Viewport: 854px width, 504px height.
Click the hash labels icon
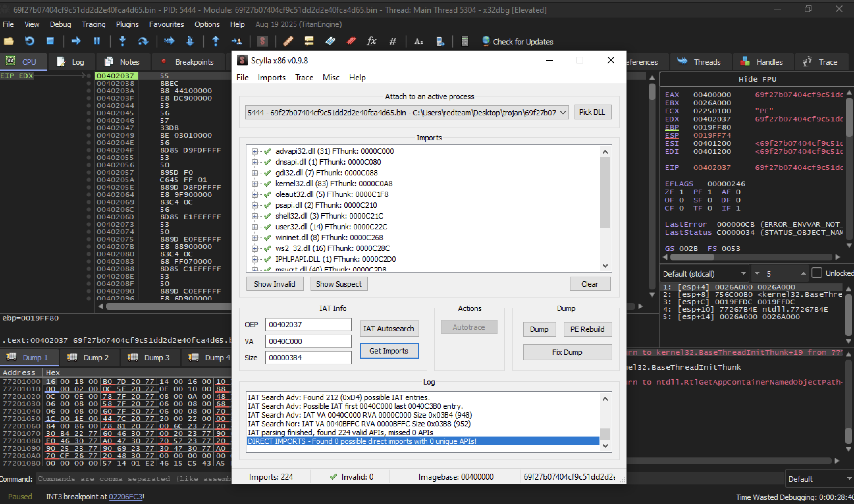pyautogui.click(x=393, y=41)
